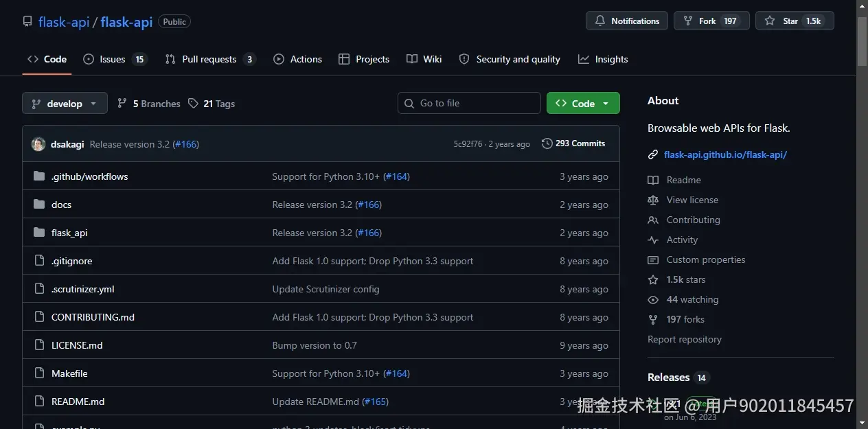Click folder icon for flask_api
The height and width of the screenshot is (429, 868).
39,233
